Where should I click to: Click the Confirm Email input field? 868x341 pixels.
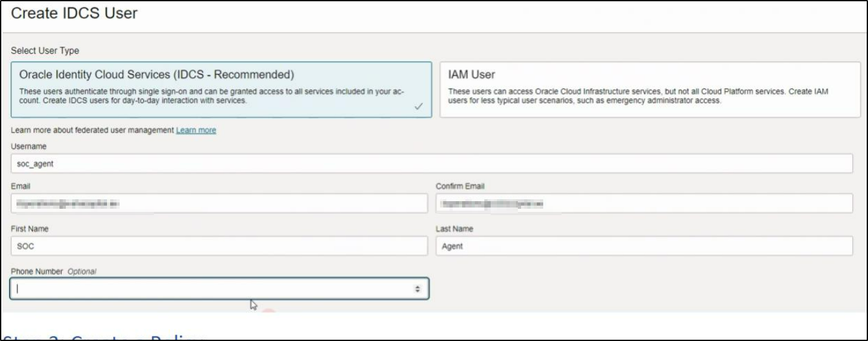tap(645, 204)
